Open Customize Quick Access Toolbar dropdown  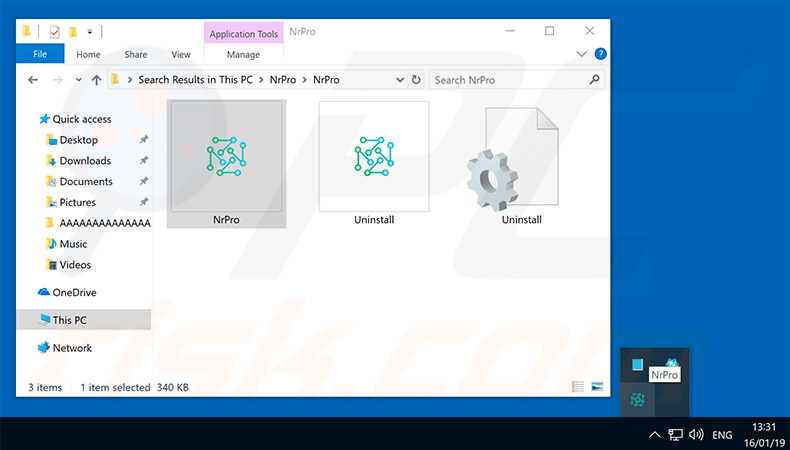(90, 32)
